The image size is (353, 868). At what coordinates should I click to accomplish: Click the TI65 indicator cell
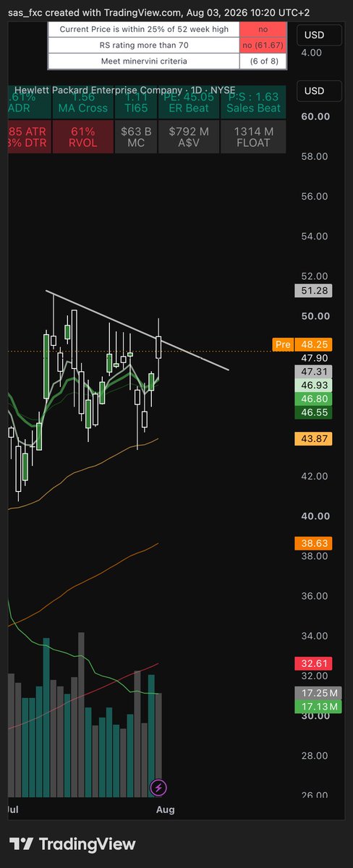coord(136,102)
